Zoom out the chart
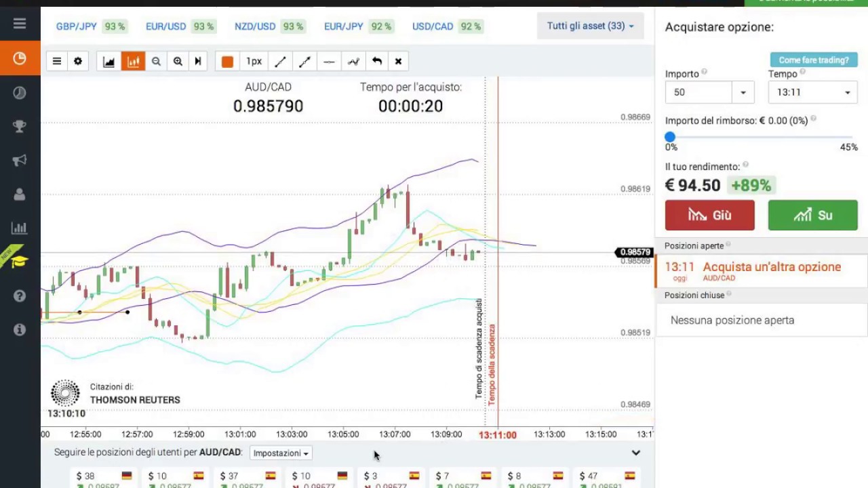 click(x=156, y=62)
